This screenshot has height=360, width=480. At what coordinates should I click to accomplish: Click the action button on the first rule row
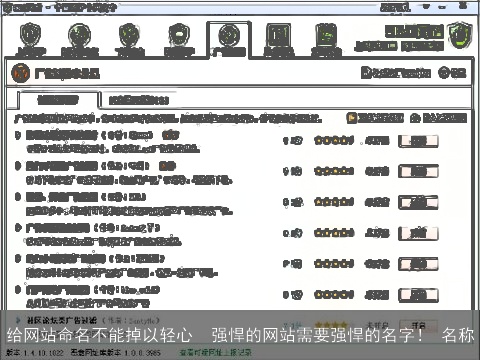click(418, 141)
